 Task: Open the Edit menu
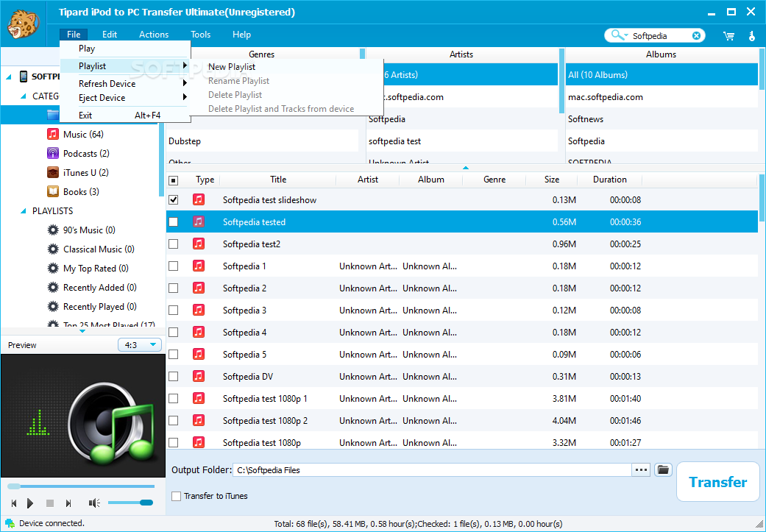coord(110,34)
